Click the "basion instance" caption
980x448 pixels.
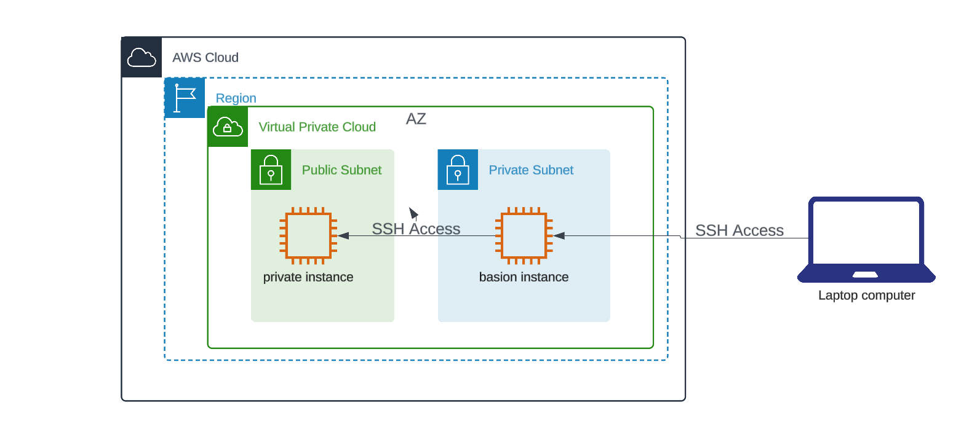pos(524,277)
